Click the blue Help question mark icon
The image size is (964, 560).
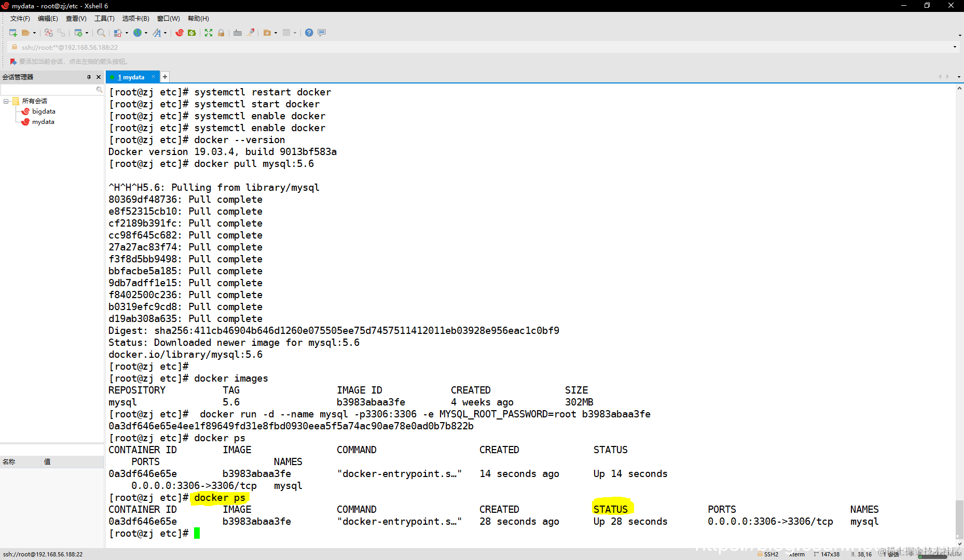pos(309,33)
